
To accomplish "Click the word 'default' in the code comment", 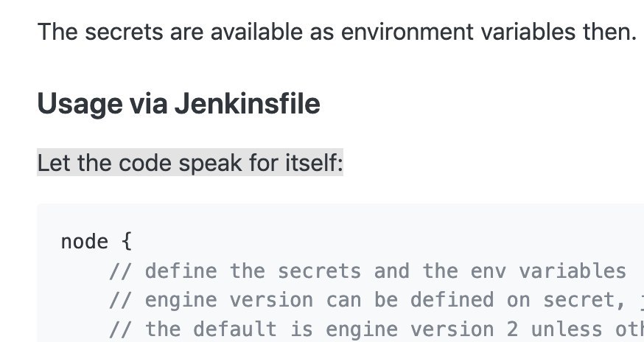I will [235, 329].
